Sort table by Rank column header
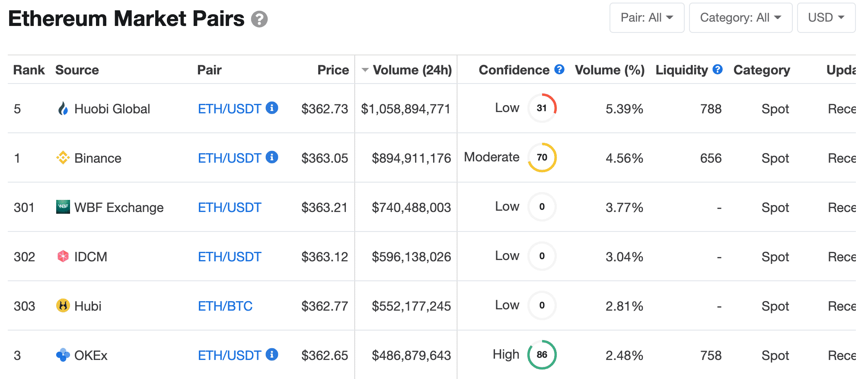868x379 pixels. [29, 70]
